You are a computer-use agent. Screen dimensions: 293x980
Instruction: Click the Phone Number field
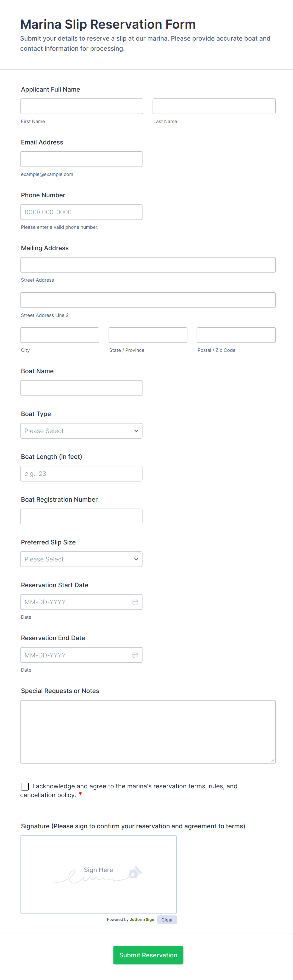tap(81, 212)
